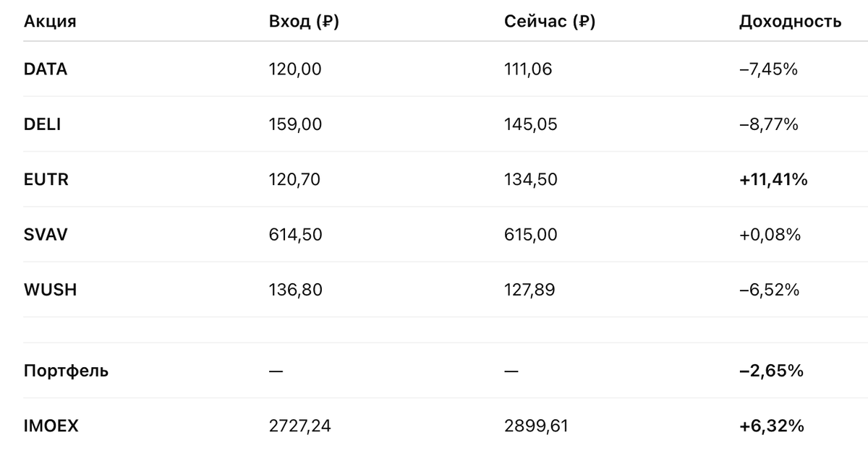Select WUSH entry price 136,80
The height and width of the screenshot is (461, 868).
[295, 290]
